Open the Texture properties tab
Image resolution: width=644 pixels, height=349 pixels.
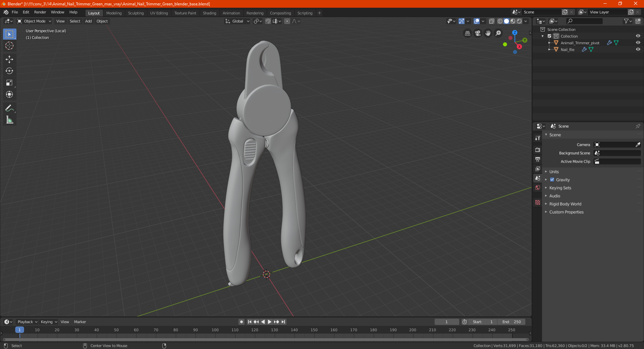click(538, 202)
